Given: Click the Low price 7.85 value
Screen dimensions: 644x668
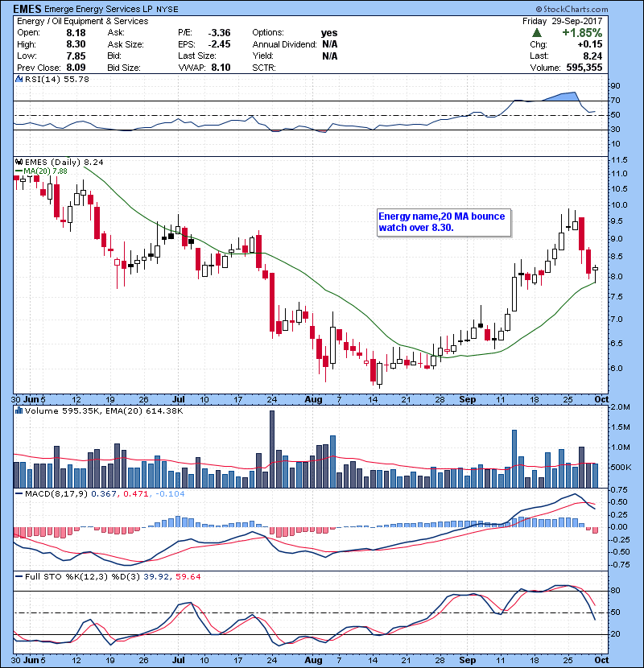Looking at the screenshot, I should pos(76,56).
